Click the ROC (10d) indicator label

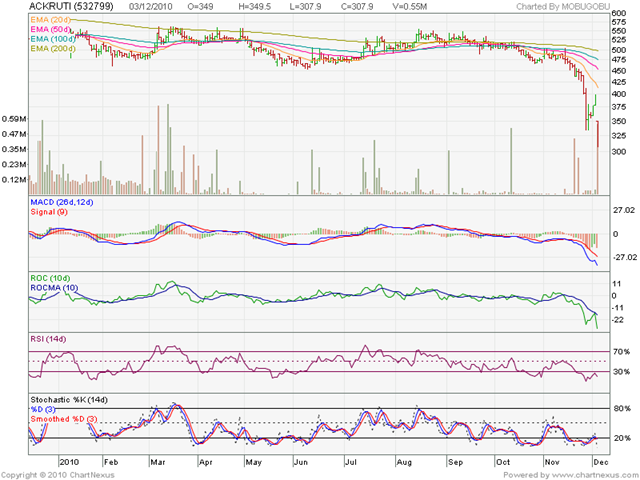coord(50,278)
